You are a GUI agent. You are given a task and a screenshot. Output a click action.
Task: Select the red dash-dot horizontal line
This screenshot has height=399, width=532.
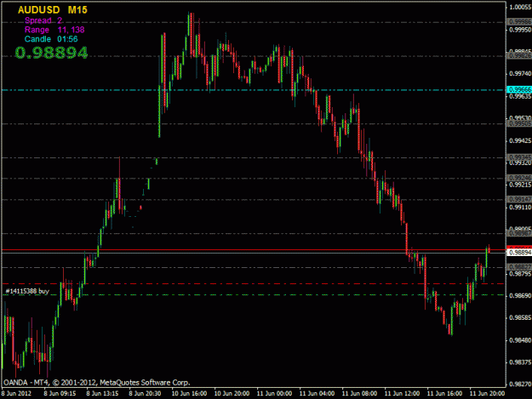254,284
